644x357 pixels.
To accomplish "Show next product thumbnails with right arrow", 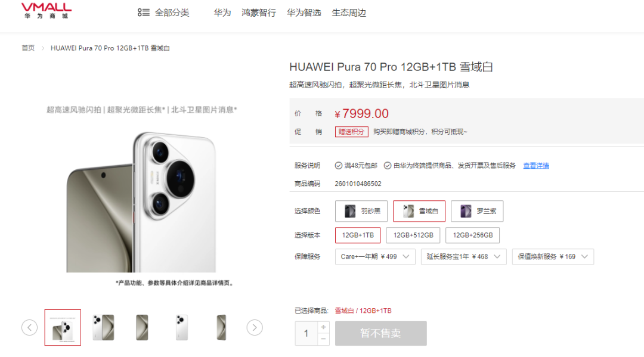I will point(255,327).
